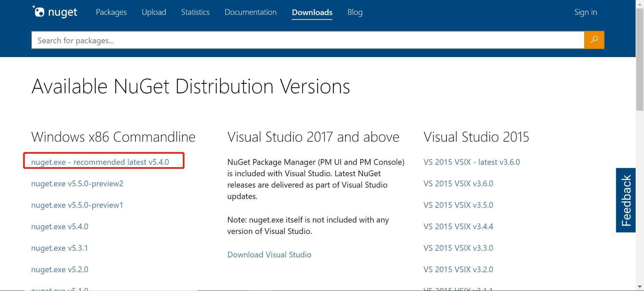The height and width of the screenshot is (291, 644).
Task: Download VS 2015 VSIX v3.2.0
Action: point(458,270)
